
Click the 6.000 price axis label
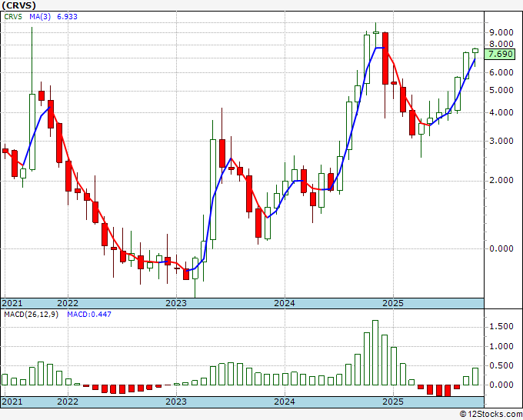tap(501, 72)
